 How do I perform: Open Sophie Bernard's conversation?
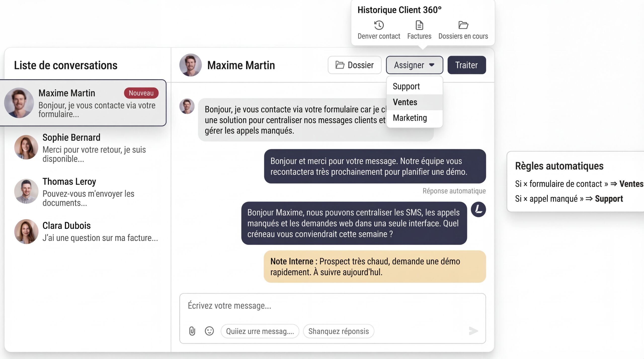86,148
